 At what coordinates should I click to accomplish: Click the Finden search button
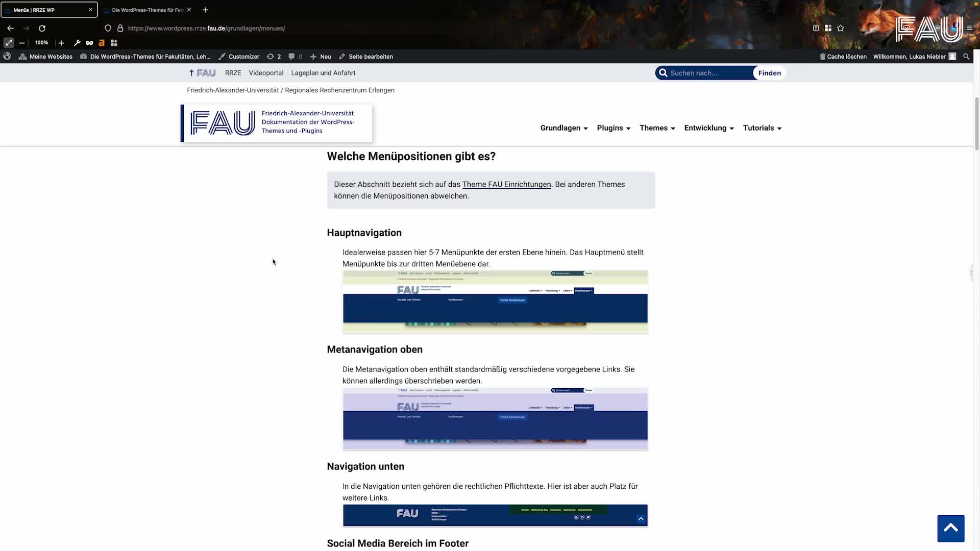click(769, 73)
